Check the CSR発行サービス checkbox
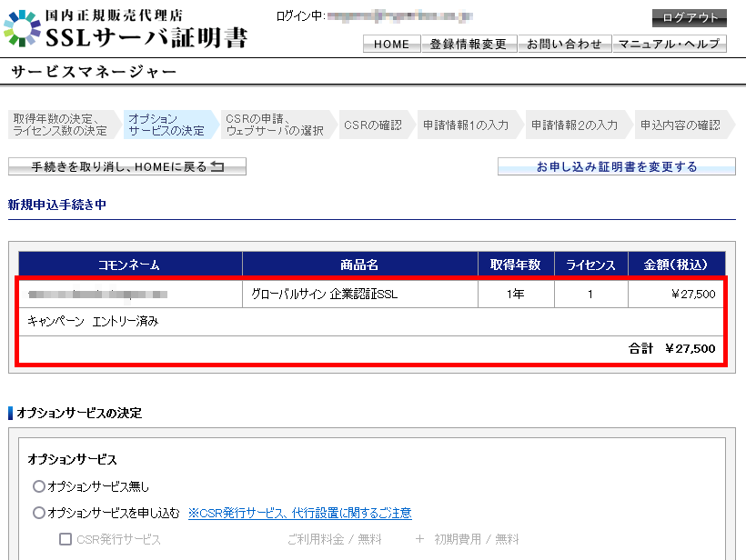746x560 pixels. click(x=66, y=539)
